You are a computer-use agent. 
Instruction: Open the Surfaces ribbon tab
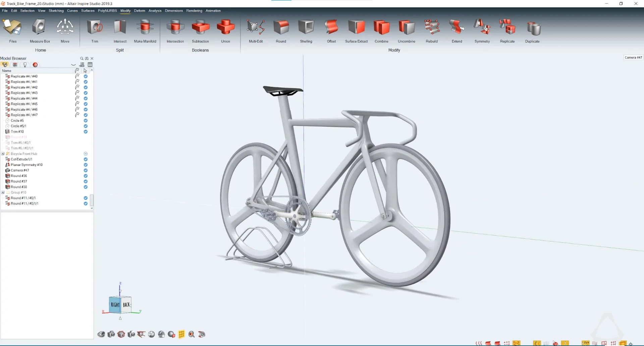[x=88, y=11]
